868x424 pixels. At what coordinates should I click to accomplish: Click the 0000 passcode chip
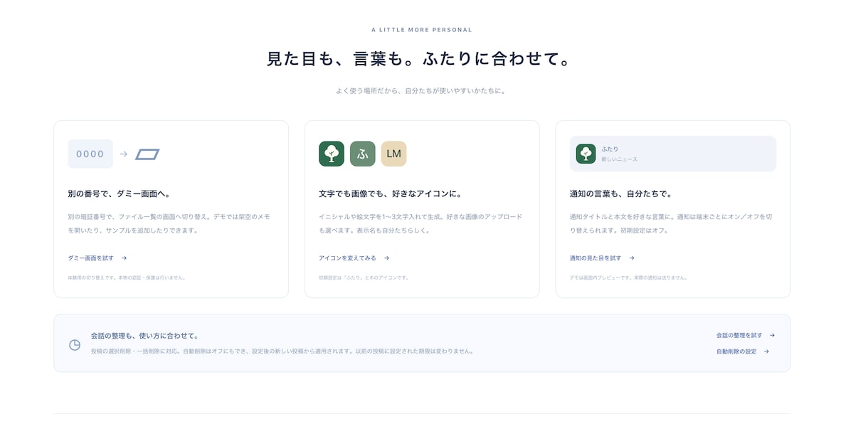point(90,154)
